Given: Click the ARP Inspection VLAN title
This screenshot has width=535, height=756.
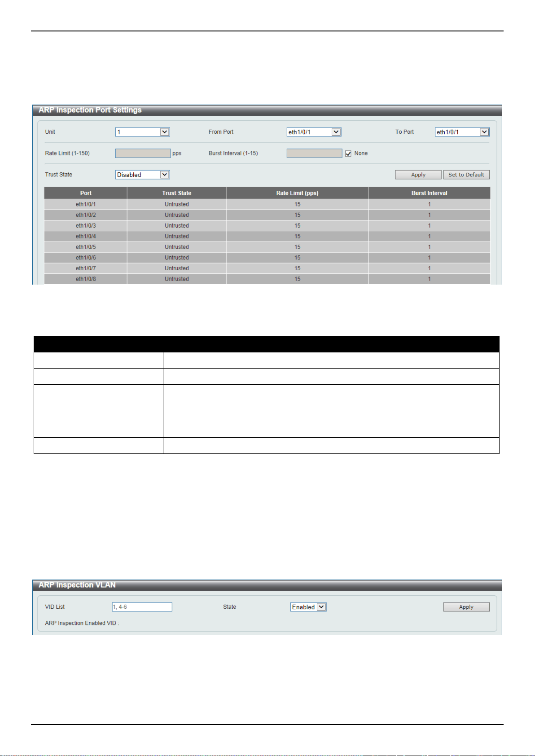Looking at the screenshot, I should coord(77,585).
